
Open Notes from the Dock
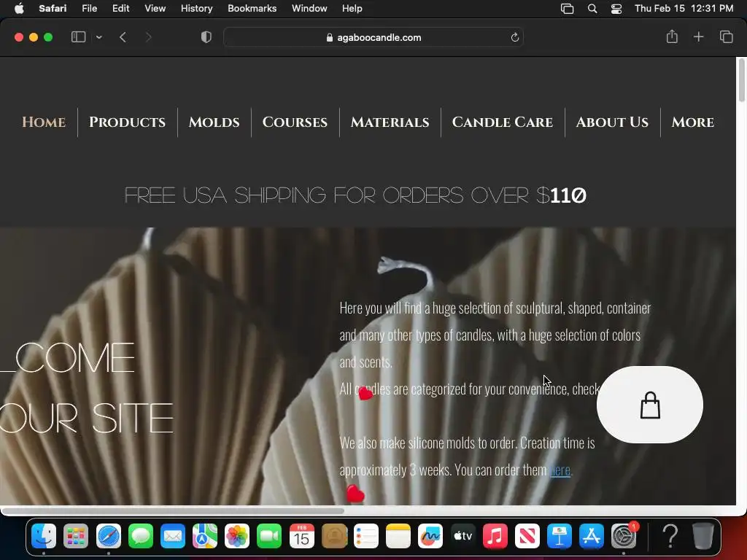(398, 536)
